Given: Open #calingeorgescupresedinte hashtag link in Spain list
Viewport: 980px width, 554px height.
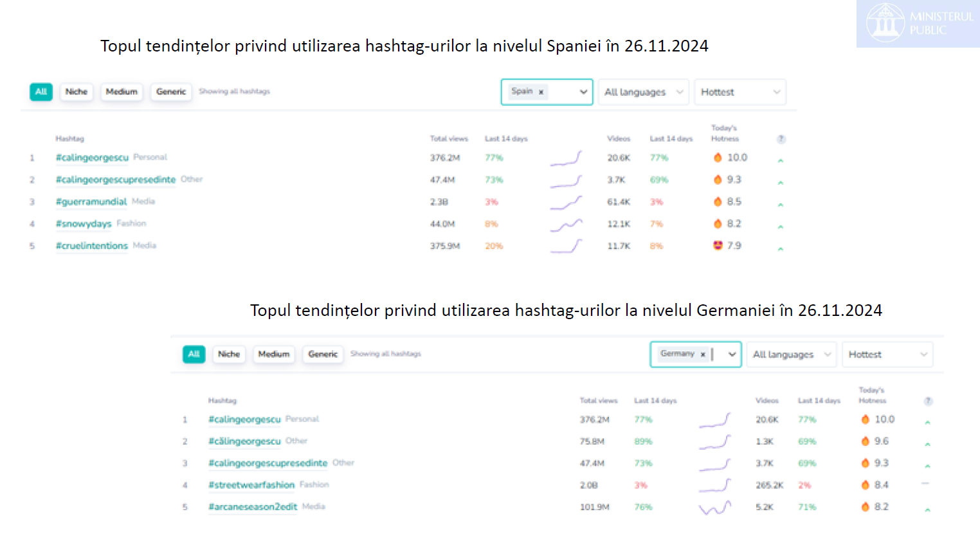Looking at the screenshot, I should (116, 180).
